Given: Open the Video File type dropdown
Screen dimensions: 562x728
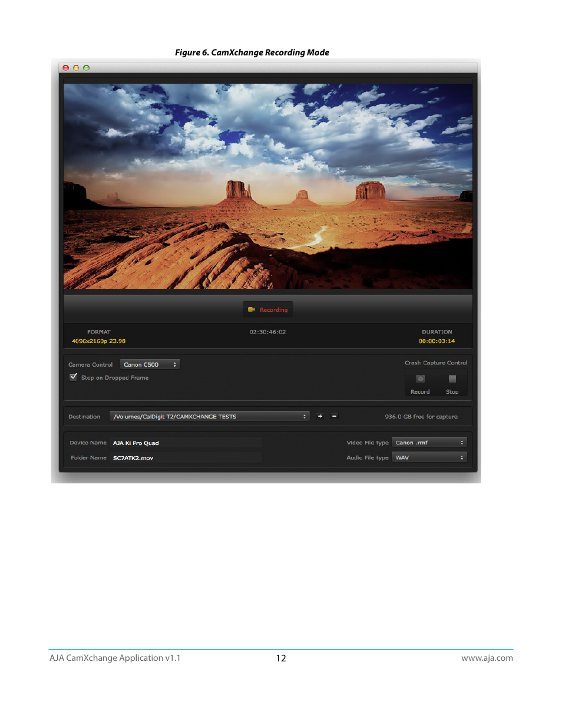Looking at the screenshot, I should (429, 443).
